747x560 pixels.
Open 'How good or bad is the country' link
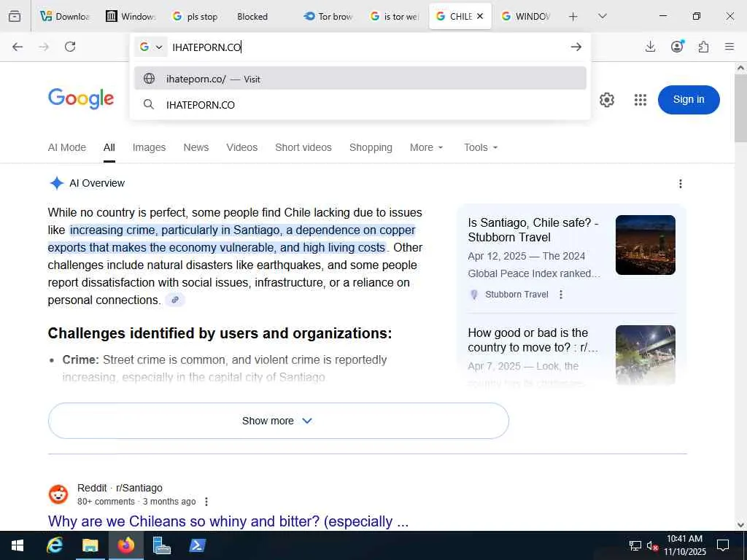533,340
